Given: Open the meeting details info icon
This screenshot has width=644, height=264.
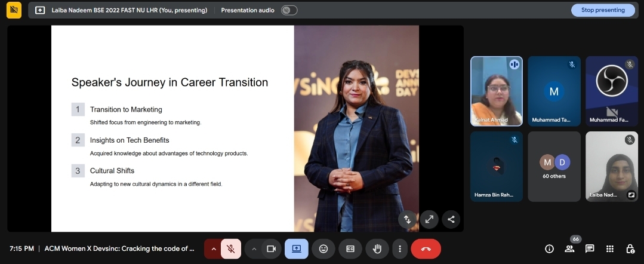Looking at the screenshot, I should [x=549, y=248].
